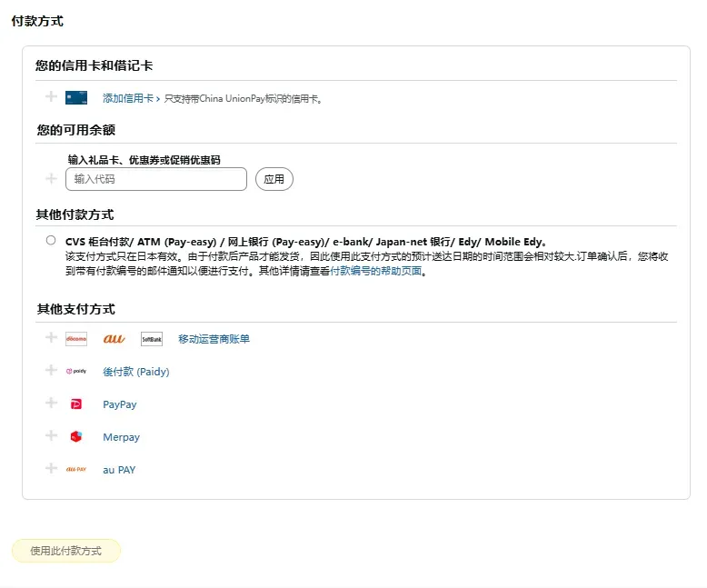Open the PayPay link
This screenshot has height=588, width=707.
click(119, 404)
